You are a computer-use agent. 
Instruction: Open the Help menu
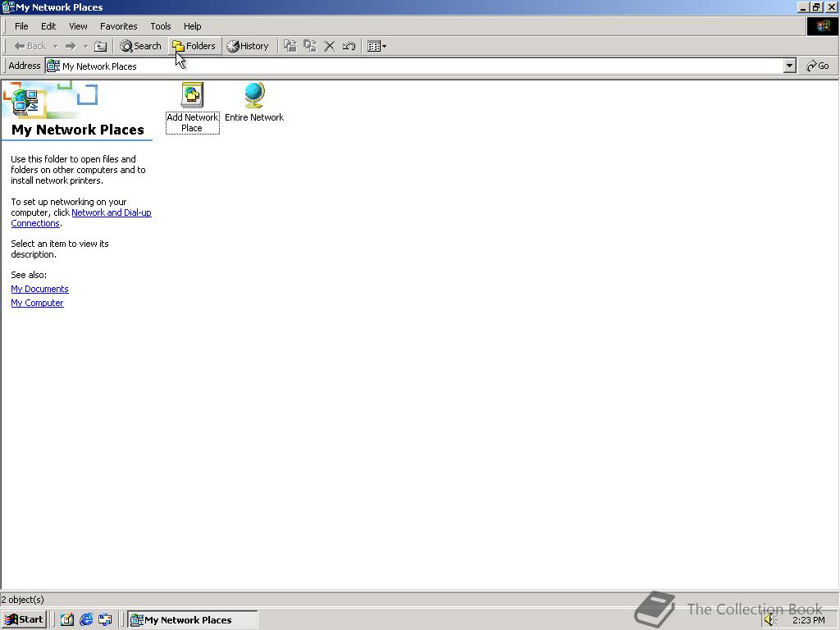[x=192, y=26]
